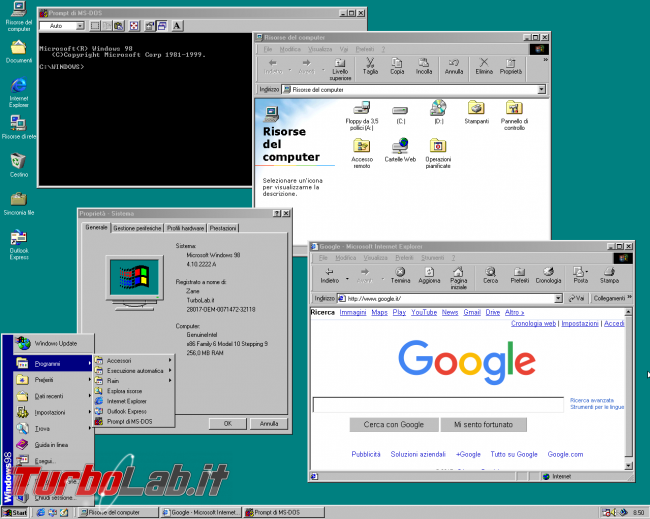Click Cerca con Google button

394,424
